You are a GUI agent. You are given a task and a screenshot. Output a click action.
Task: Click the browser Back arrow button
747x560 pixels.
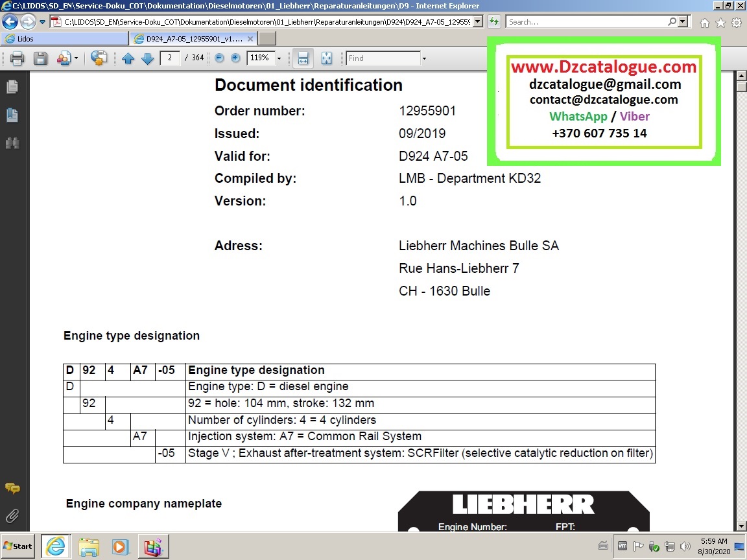coord(10,21)
